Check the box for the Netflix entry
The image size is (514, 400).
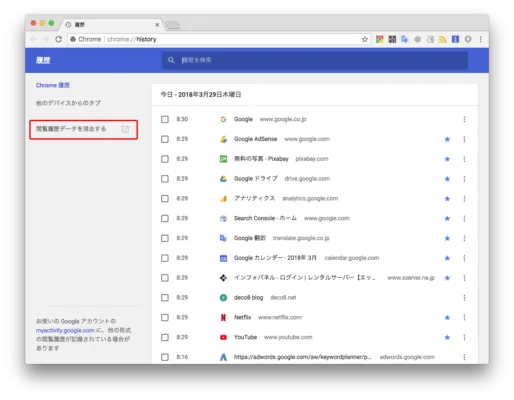(165, 318)
